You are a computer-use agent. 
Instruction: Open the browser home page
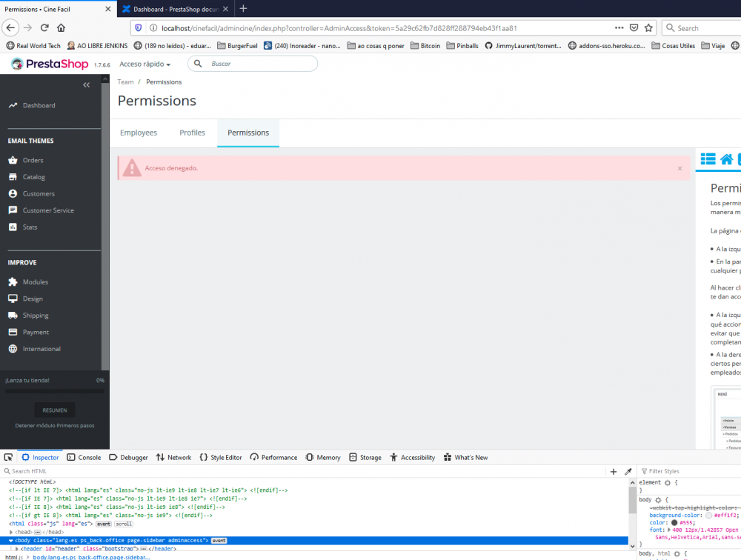pos(61,28)
